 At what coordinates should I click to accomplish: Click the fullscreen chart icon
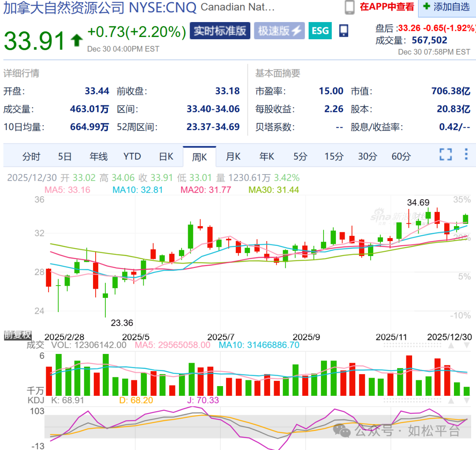tap(446, 155)
